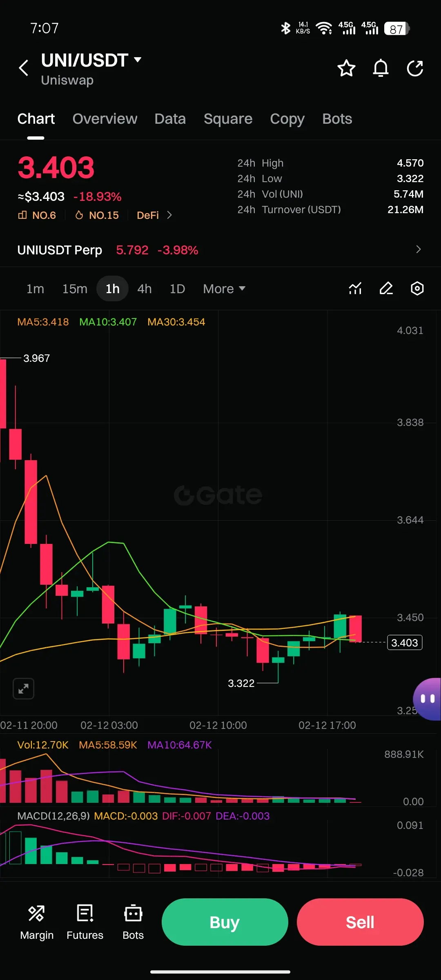
Task: Tap UNIUSDT Perp label
Action: tap(60, 250)
